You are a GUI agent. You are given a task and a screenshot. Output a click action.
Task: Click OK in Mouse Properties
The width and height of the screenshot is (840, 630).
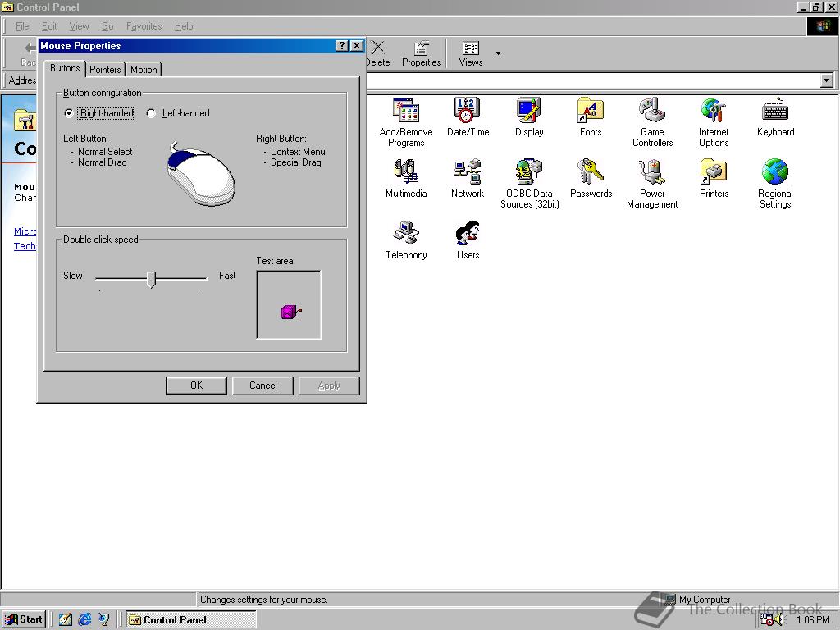tap(196, 386)
